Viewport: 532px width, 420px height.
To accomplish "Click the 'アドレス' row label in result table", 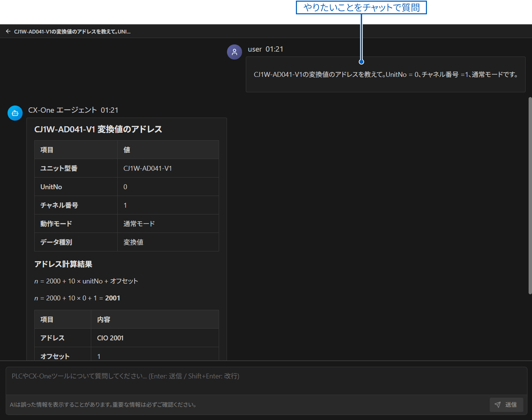I will click(63, 338).
